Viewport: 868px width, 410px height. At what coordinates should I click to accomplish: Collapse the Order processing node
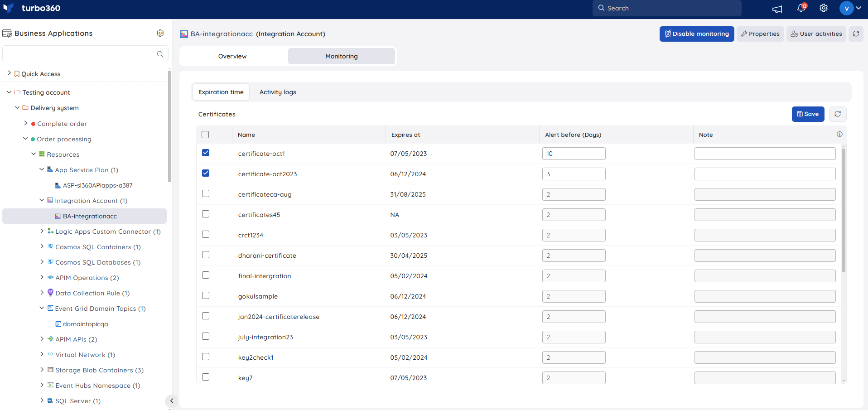point(25,138)
